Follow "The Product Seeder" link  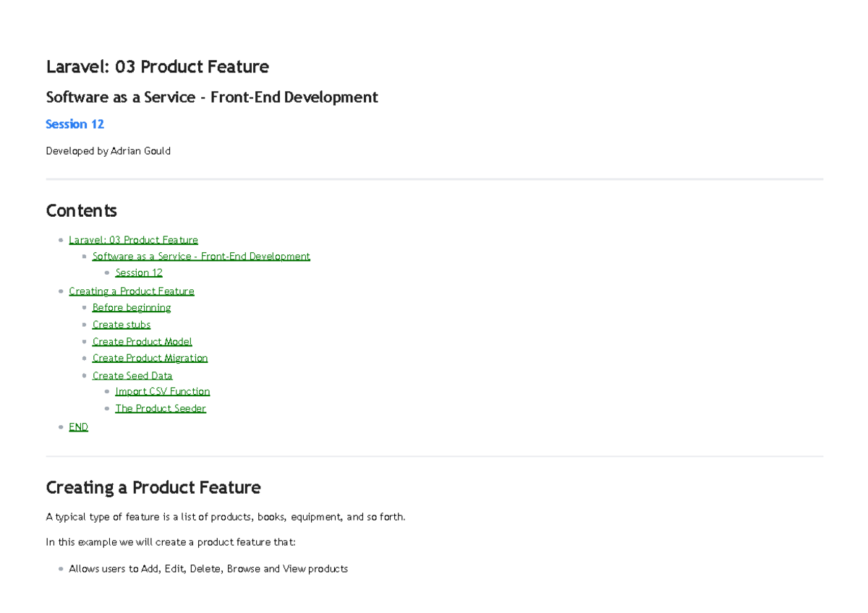point(160,408)
